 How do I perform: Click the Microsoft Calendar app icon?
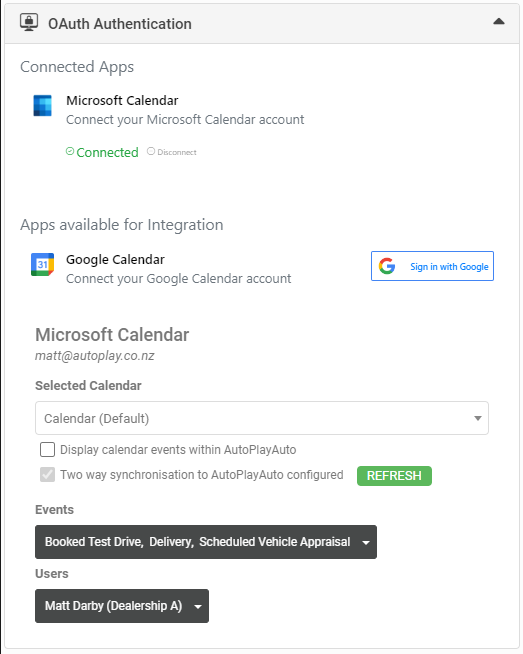coord(43,106)
